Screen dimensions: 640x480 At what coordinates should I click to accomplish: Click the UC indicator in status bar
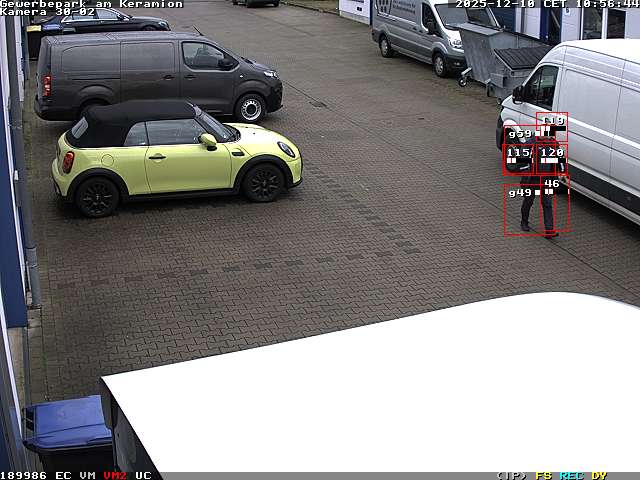[143, 475]
